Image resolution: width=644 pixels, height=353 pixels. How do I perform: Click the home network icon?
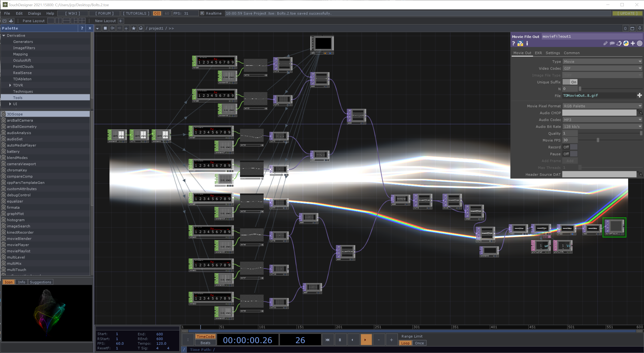coord(141,28)
